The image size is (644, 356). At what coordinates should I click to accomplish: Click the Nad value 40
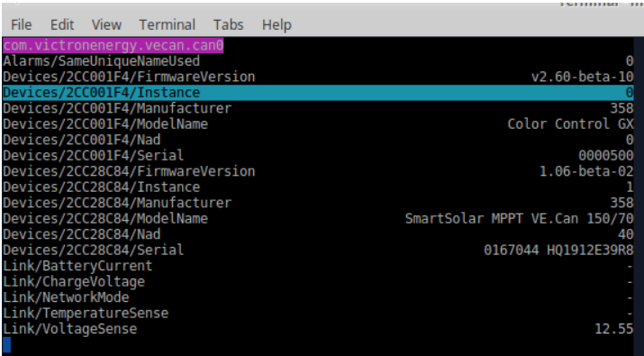[625, 234]
